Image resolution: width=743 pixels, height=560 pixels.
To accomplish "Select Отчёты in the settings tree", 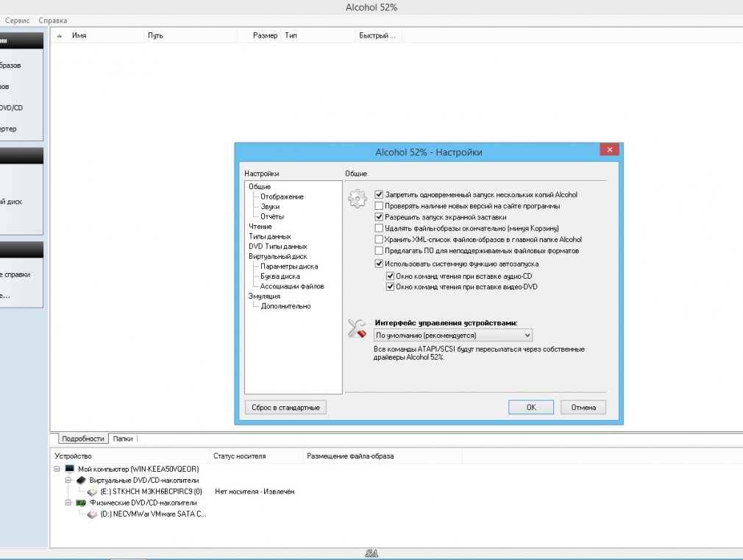I will pyautogui.click(x=272, y=216).
